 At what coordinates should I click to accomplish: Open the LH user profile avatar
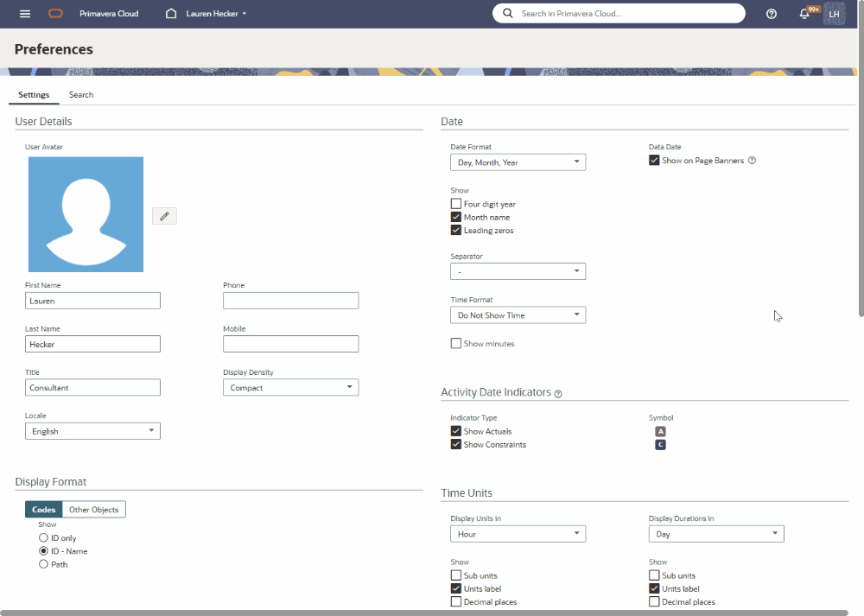click(835, 14)
